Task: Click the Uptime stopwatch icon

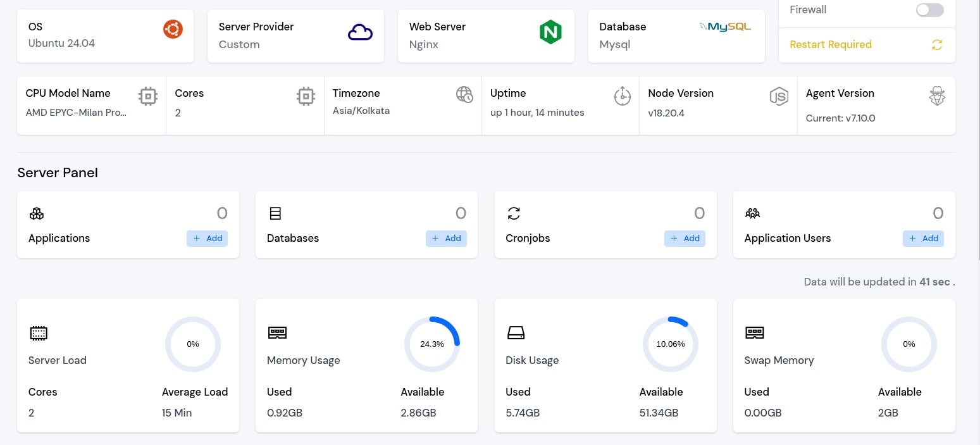Action: tap(623, 96)
